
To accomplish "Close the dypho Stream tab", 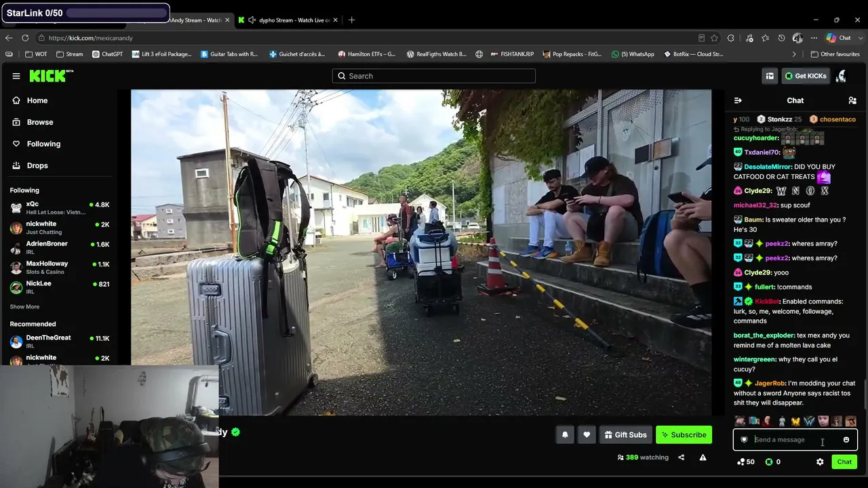I will (x=336, y=20).
